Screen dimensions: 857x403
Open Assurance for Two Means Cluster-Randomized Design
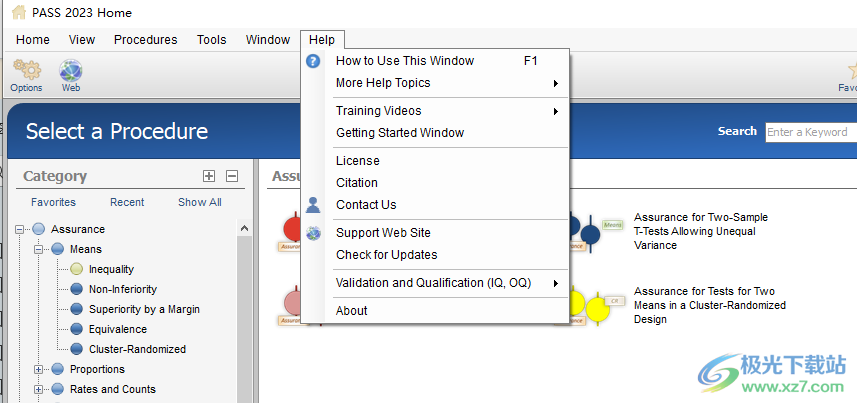pos(709,305)
